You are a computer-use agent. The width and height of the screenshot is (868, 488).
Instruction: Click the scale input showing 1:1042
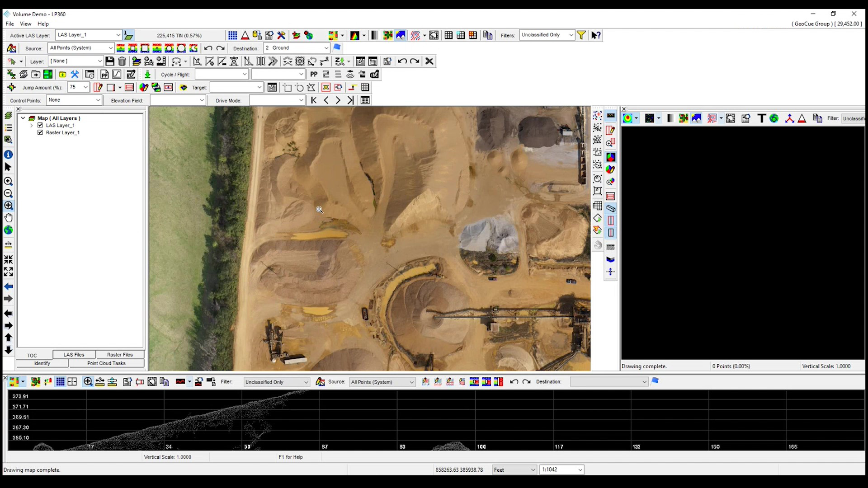pyautogui.click(x=561, y=469)
